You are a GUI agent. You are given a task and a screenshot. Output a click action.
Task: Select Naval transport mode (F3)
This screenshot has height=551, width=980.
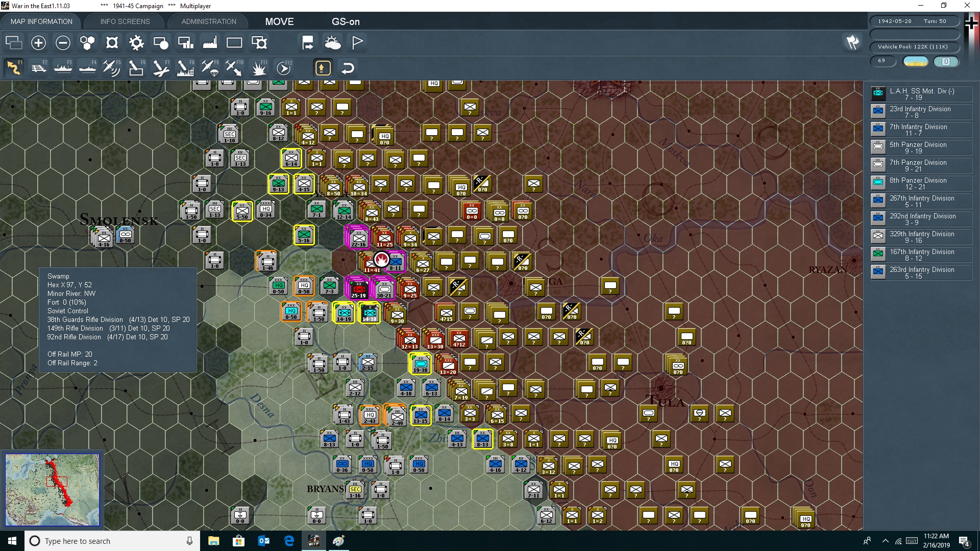point(63,68)
